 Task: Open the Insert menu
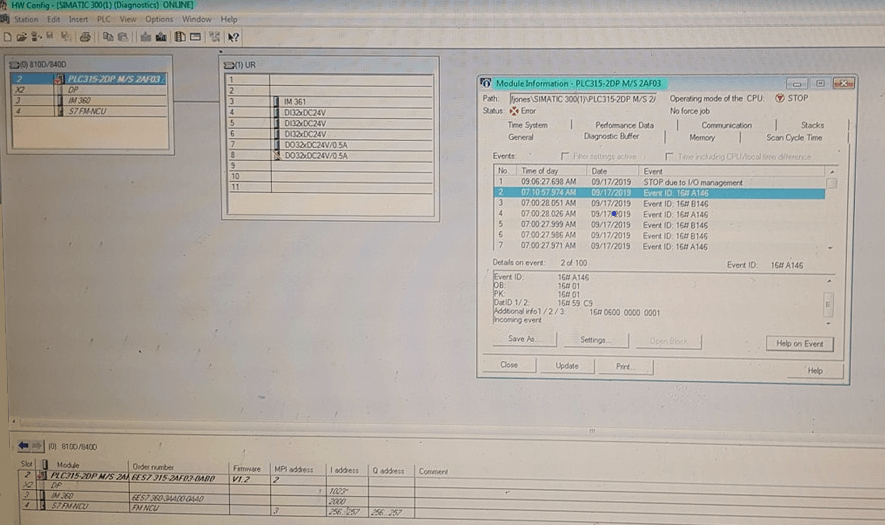pyautogui.click(x=78, y=19)
